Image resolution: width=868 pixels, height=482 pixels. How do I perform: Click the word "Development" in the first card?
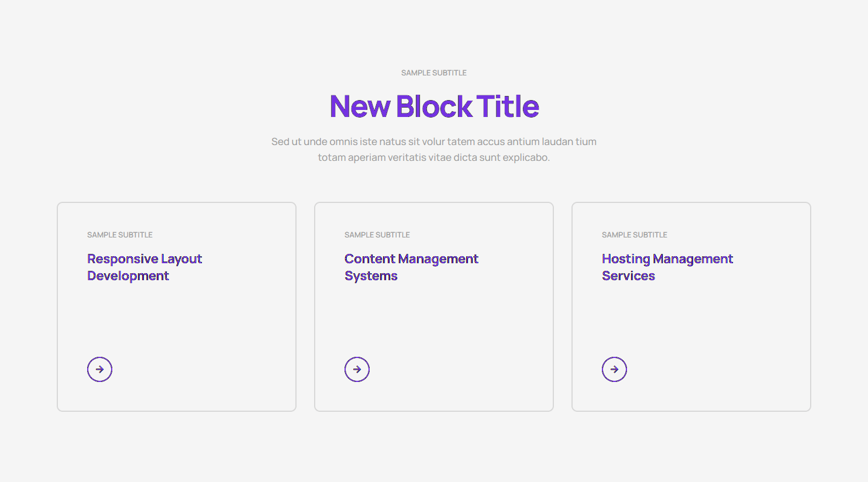tap(128, 276)
